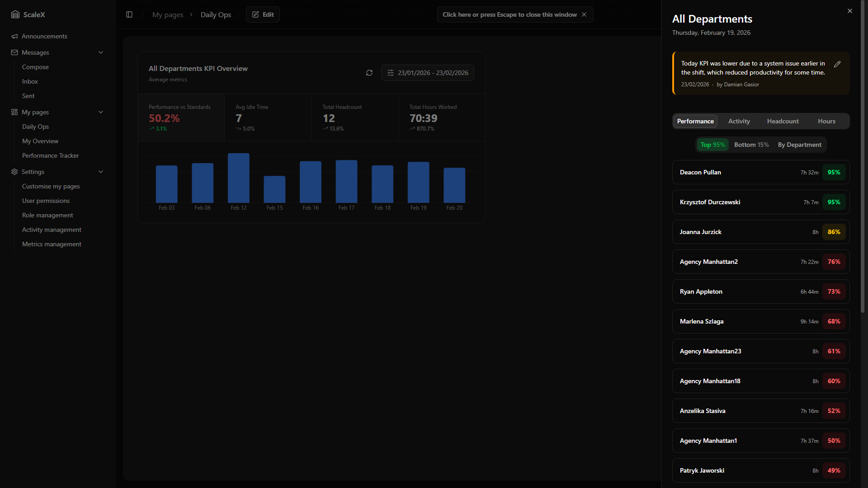
Task: Click the ScaleX logo icon
Action: (x=15, y=14)
